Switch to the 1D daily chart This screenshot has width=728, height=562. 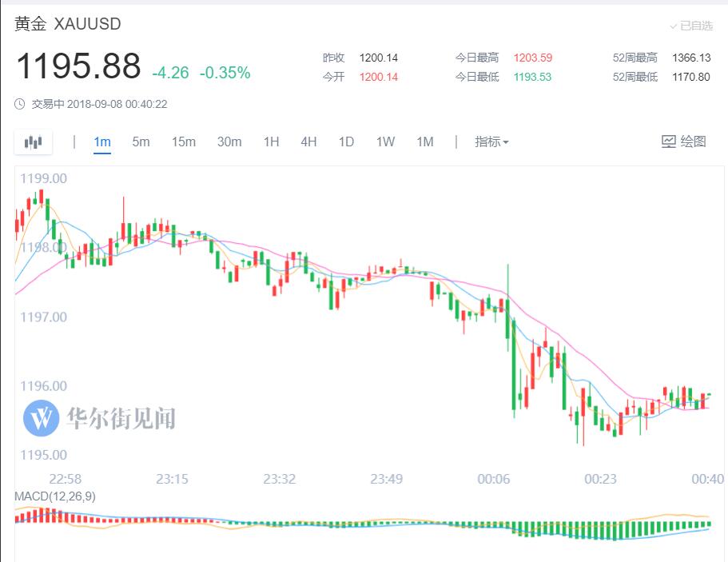pyautogui.click(x=346, y=141)
